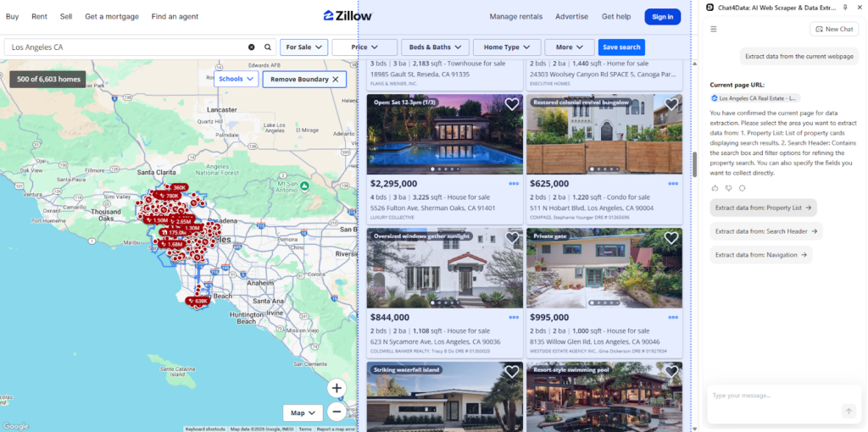
Task: Clear the Los Angeles CA search text
Action: point(252,47)
